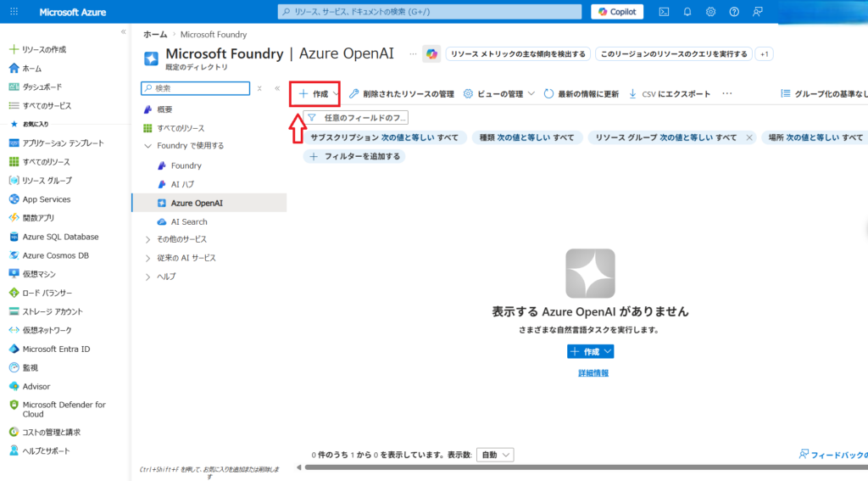Clear the resource menu search with X
This screenshot has width=868, height=481.
tap(259, 88)
